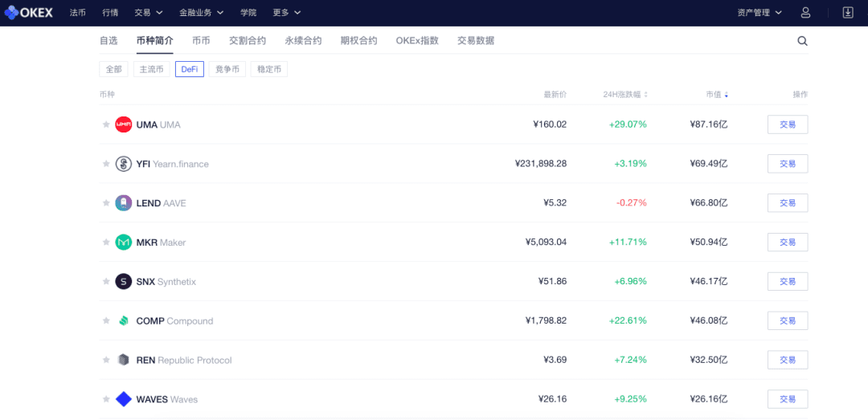Open the user account icon
Screen dimensions: 868x420
click(805, 12)
